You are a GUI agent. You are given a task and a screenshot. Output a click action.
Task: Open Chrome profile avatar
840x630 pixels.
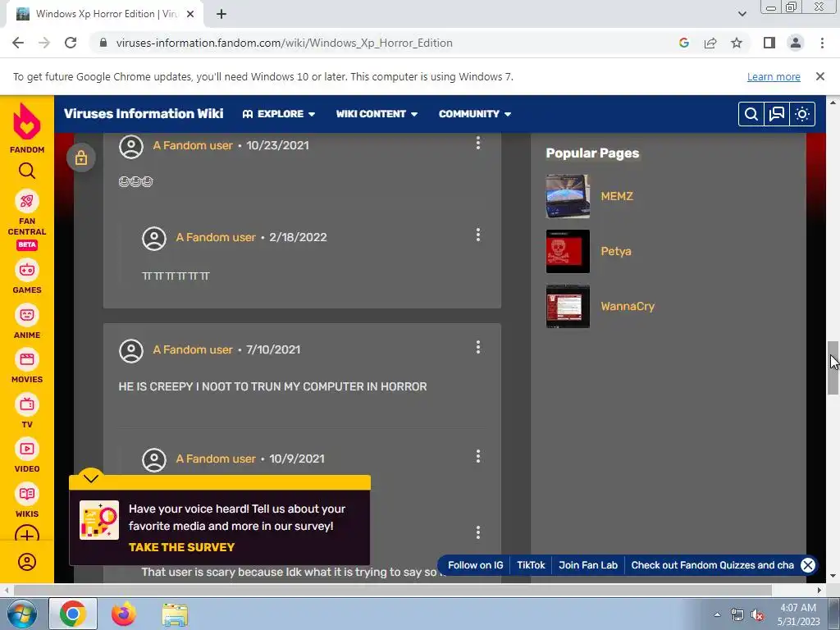tap(796, 43)
